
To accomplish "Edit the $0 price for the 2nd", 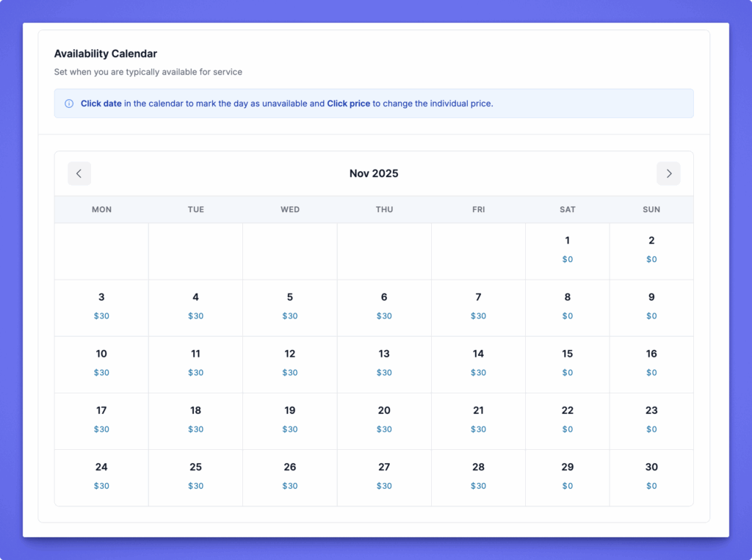I will tap(651, 260).
